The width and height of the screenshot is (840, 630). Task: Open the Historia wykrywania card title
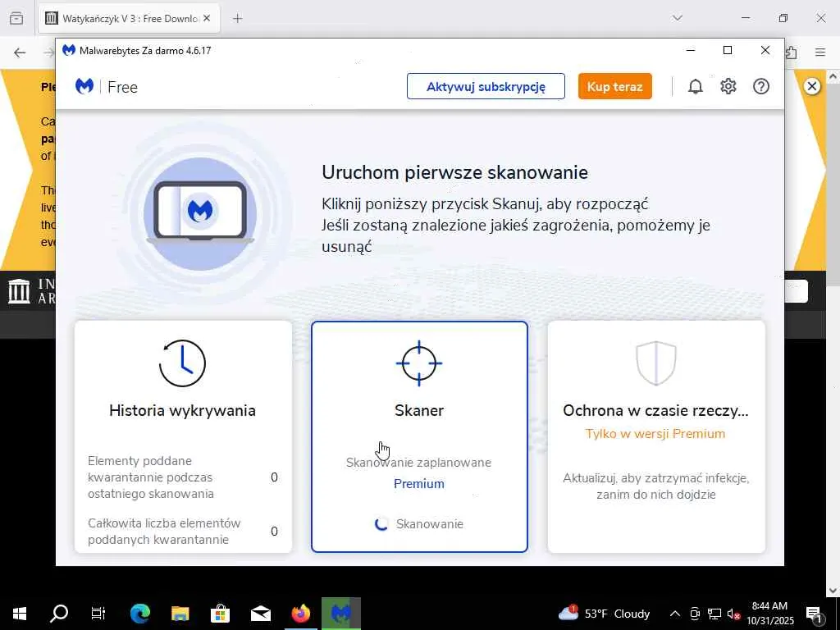(182, 410)
